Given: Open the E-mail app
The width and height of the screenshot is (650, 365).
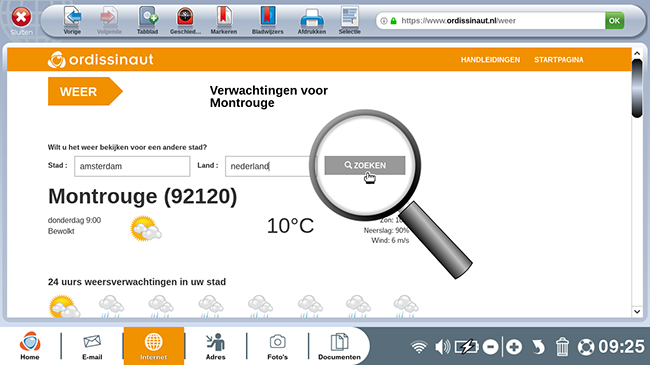Looking at the screenshot, I should [x=92, y=347].
